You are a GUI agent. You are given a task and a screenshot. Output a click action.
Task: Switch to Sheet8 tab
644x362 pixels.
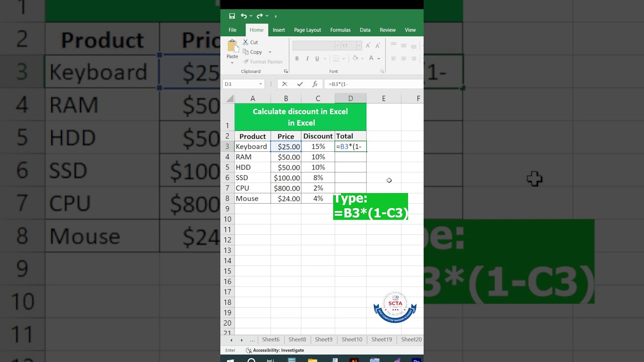point(297,339)
